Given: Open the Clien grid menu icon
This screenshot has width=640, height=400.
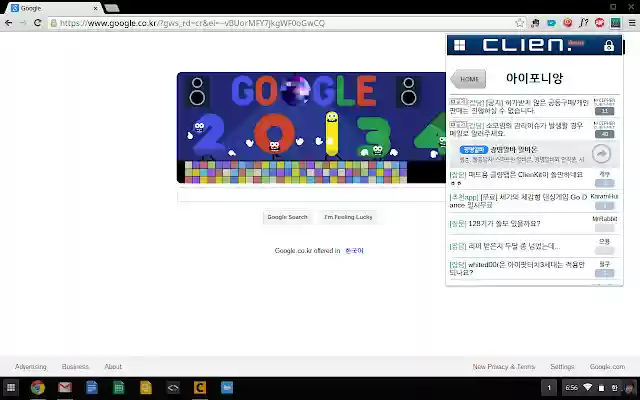Looking at the screenshot, I should [x=459, y=45].
